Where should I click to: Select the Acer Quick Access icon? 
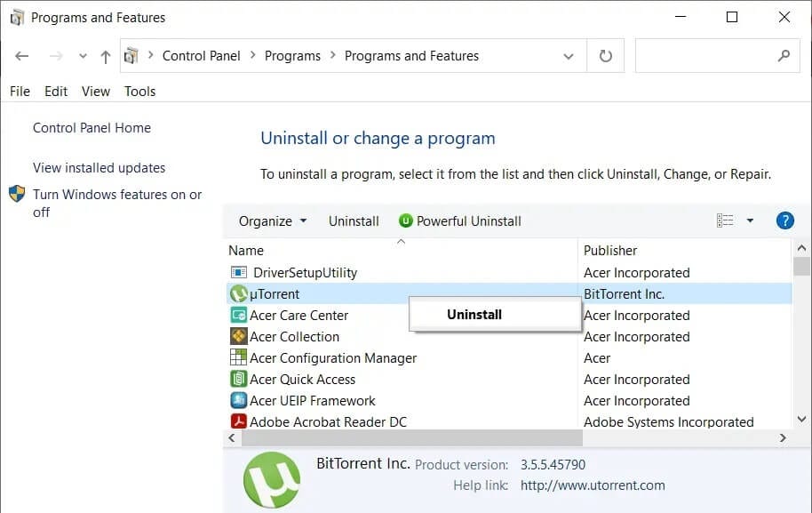click(238, 379)
